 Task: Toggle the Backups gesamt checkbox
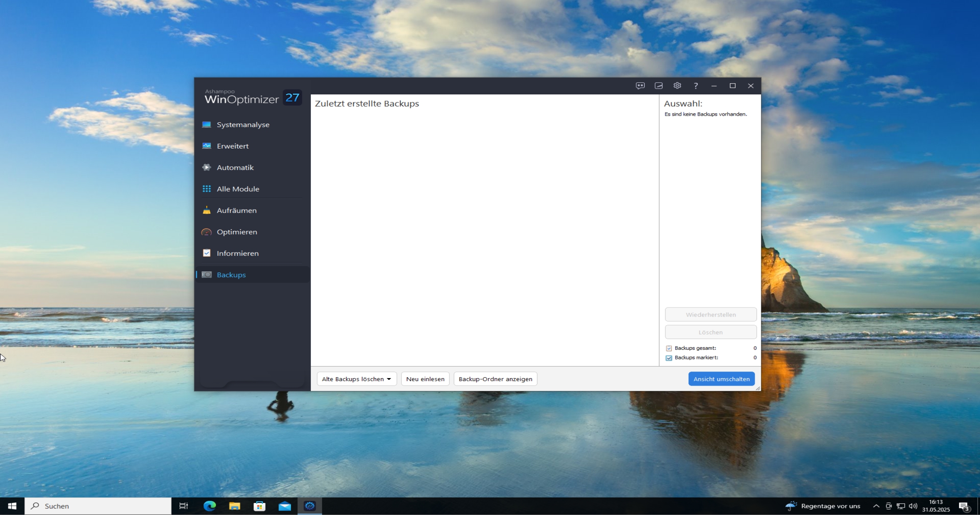tap(669, 348)
